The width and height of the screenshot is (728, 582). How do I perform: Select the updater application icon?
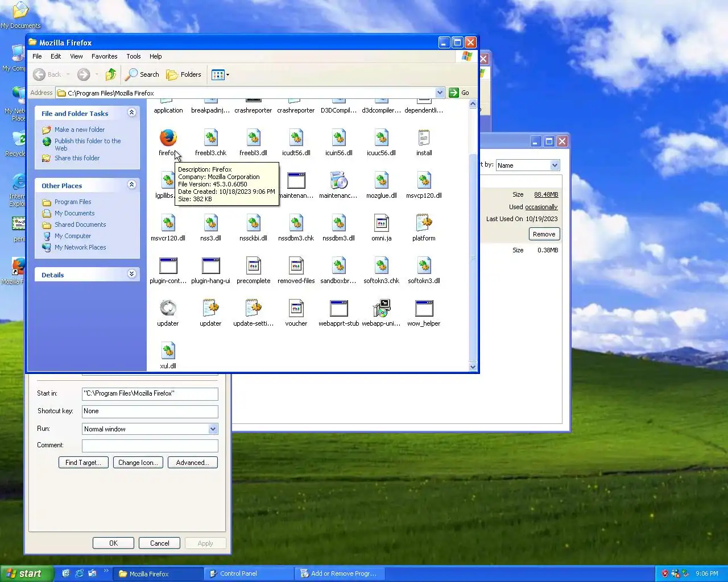click(x=168, y=309)
